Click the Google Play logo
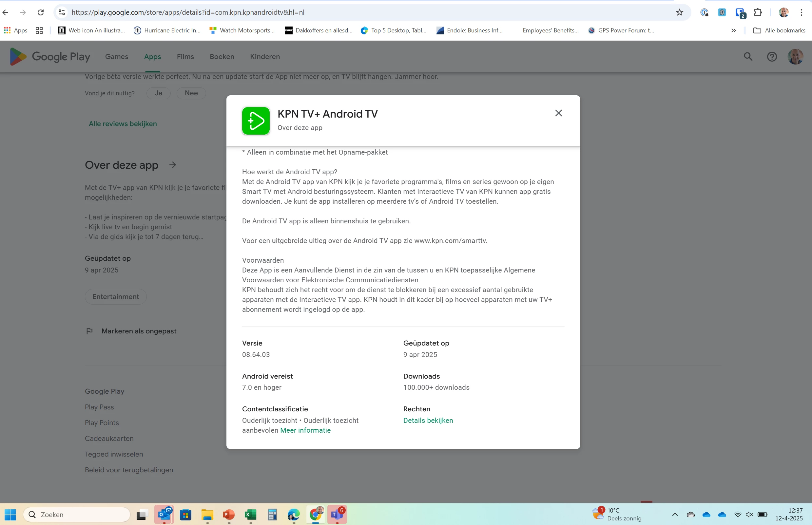Image resolution: width=812 pixels, height=525 pixels. (x=50, y=57)
